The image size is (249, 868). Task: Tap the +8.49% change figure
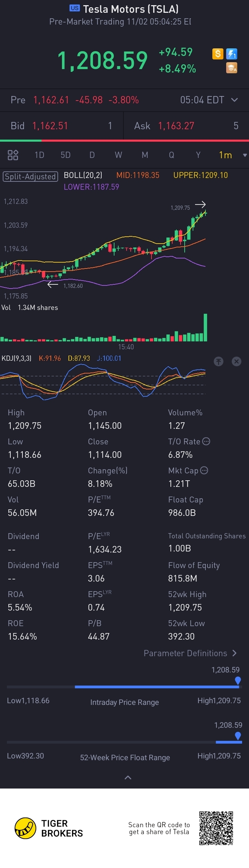point(177,68)
